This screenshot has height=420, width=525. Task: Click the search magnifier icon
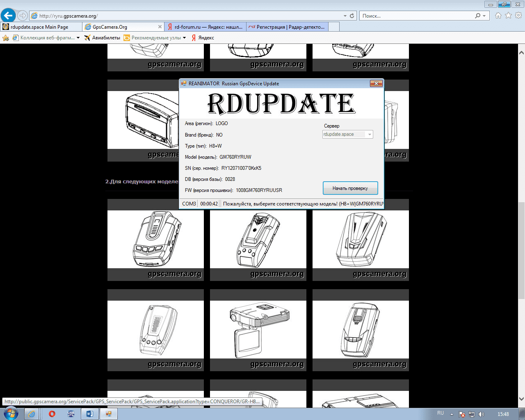click(x=477, y=16)
